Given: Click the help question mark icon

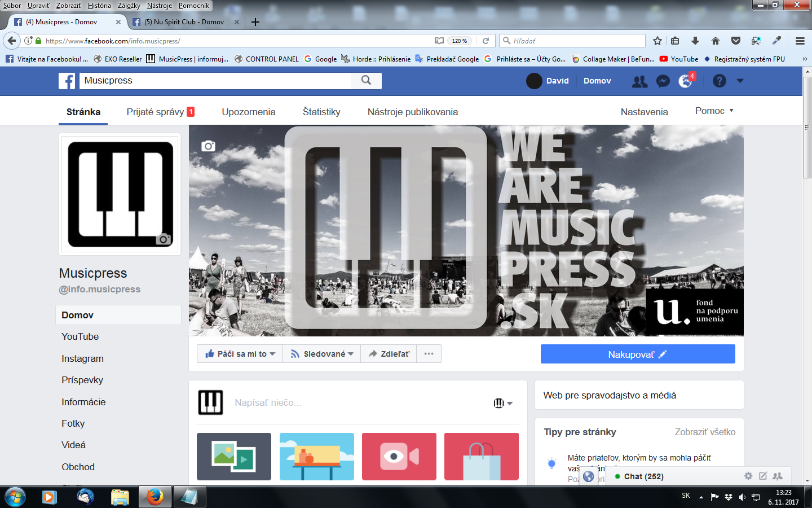Looking at the screenshot, I should [x=719, y=81].
